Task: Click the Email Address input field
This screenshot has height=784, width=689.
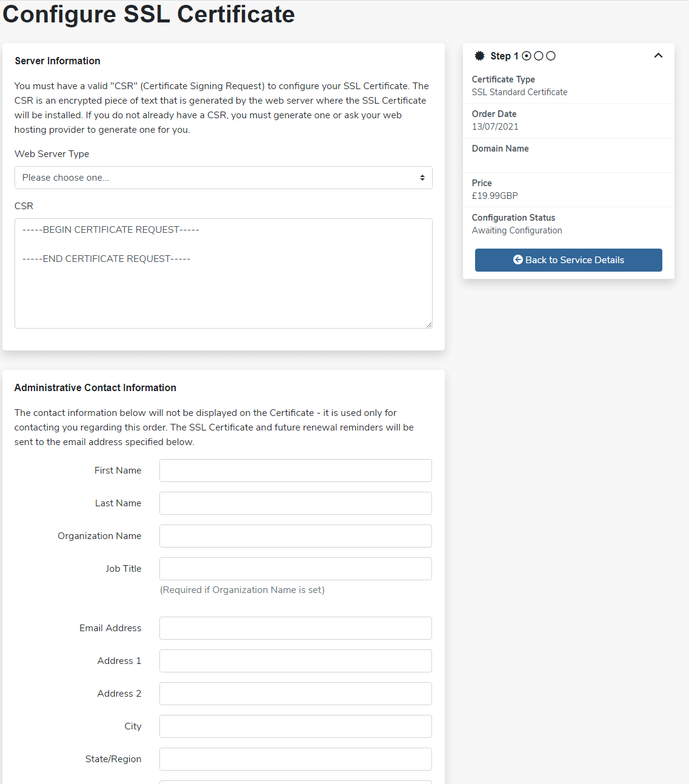Action: pos(295,628)
